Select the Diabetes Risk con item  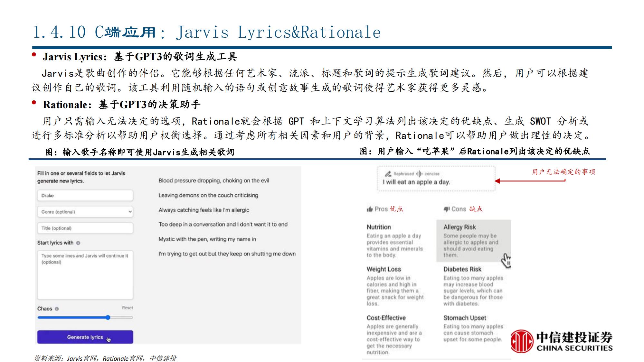click(x=473, y=286)
